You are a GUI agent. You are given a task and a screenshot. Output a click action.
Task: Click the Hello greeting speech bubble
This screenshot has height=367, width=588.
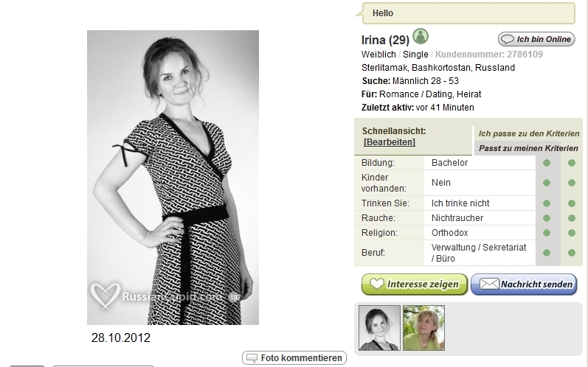point(466,13)
